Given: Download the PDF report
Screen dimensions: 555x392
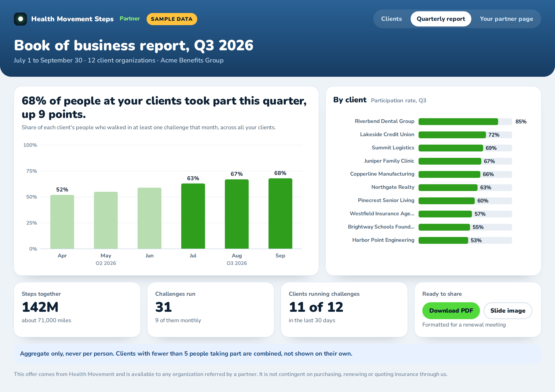Looking at the screenshot, I should pyautogui.click(x=451, y=310).
